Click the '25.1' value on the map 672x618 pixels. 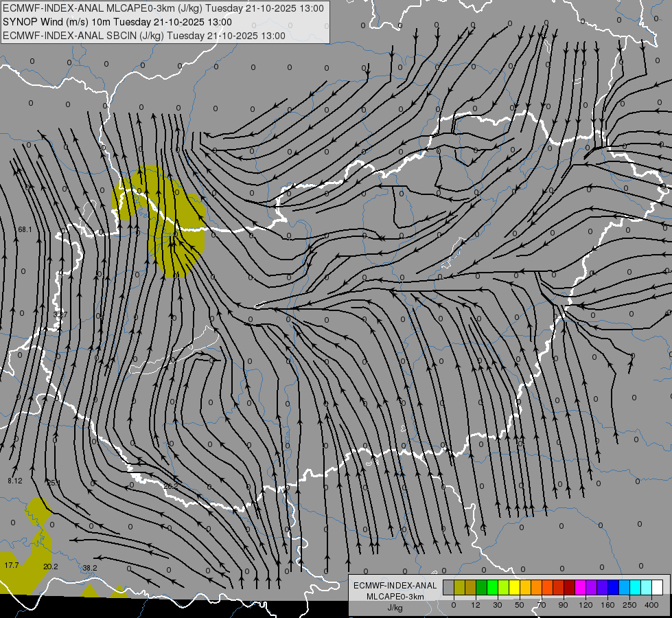(54, 483)
